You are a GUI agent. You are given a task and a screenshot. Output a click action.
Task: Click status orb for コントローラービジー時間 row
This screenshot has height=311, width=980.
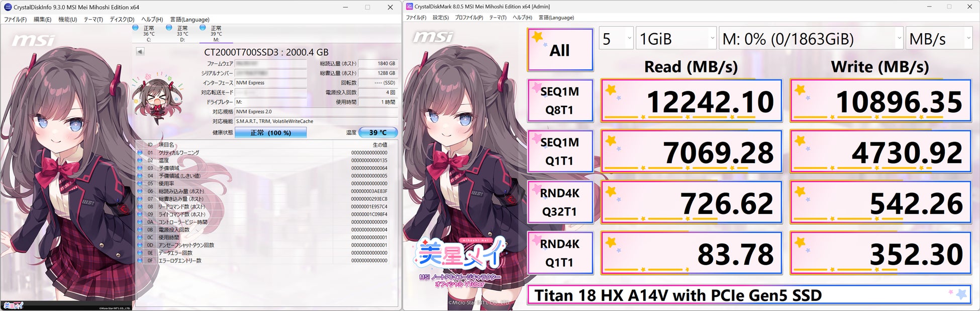[140, 222]
